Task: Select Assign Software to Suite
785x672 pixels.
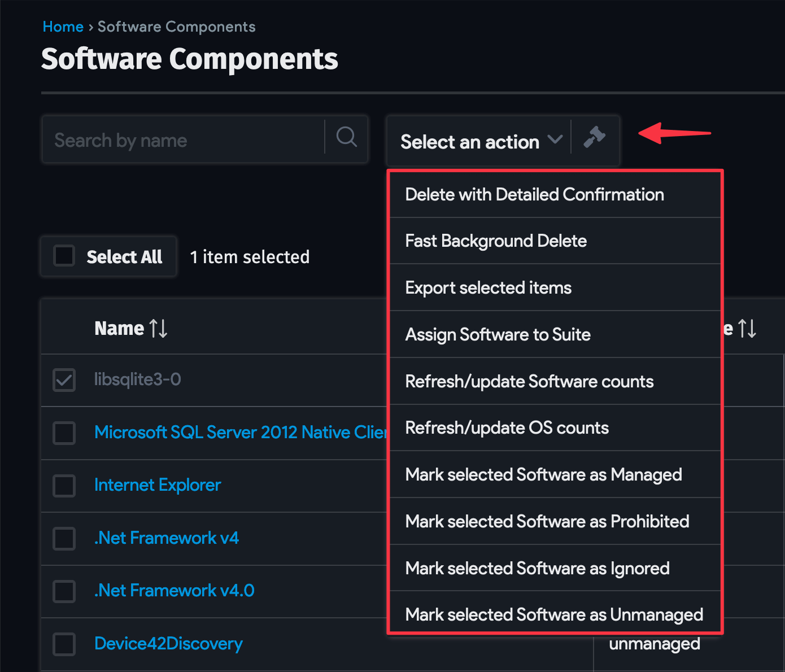Action: [498, 334]
